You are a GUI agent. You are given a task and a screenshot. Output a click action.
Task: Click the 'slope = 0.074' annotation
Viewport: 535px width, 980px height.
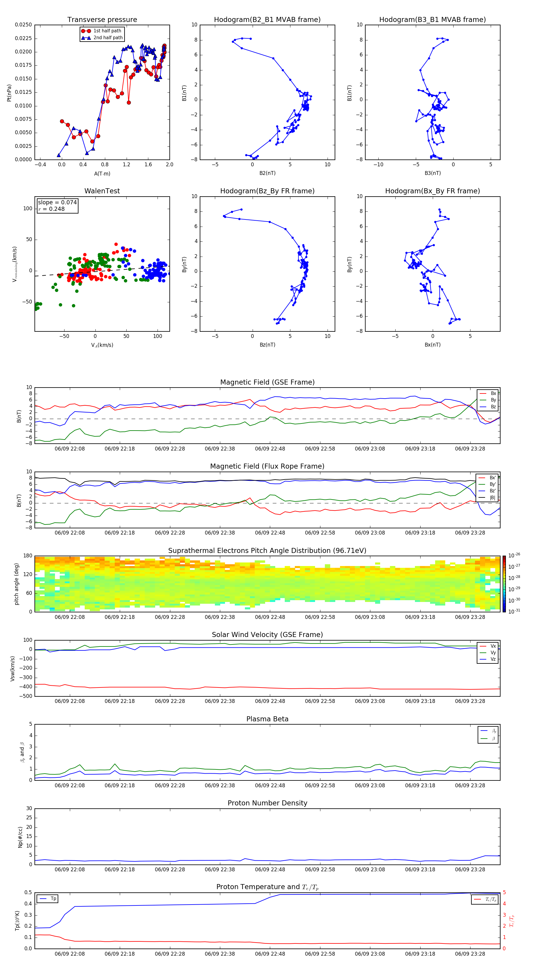pyautogui.click(x=57, y=203)
